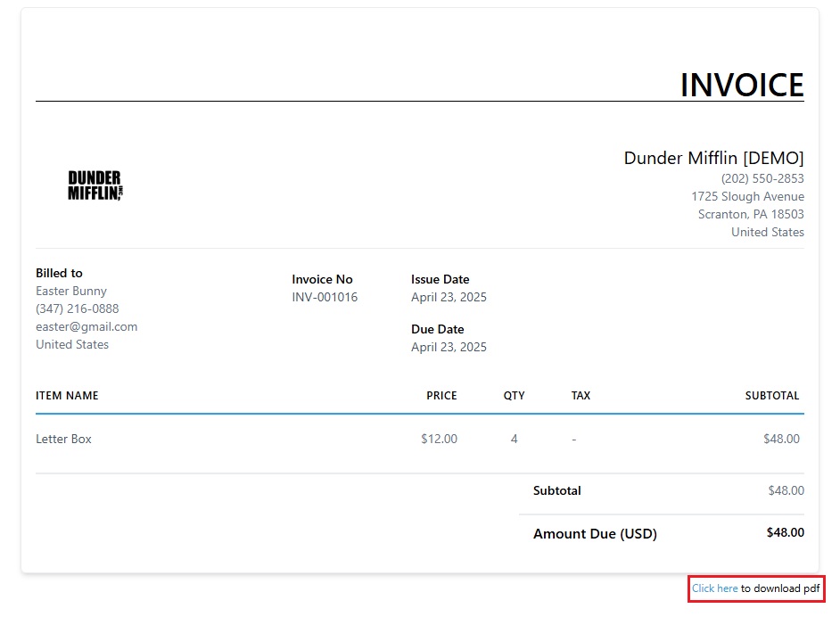Click 'ITEM NAME' column header

tap(67, 395)
